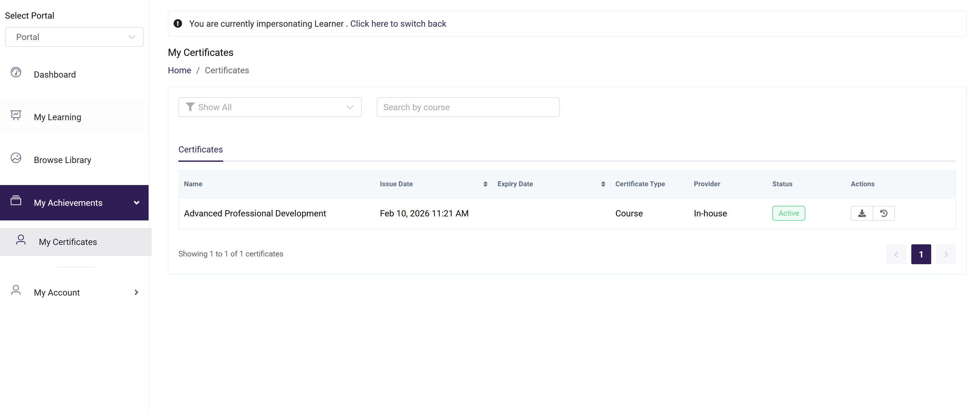
Task: Click the My Certificates person icon
Action: (21, 240)
